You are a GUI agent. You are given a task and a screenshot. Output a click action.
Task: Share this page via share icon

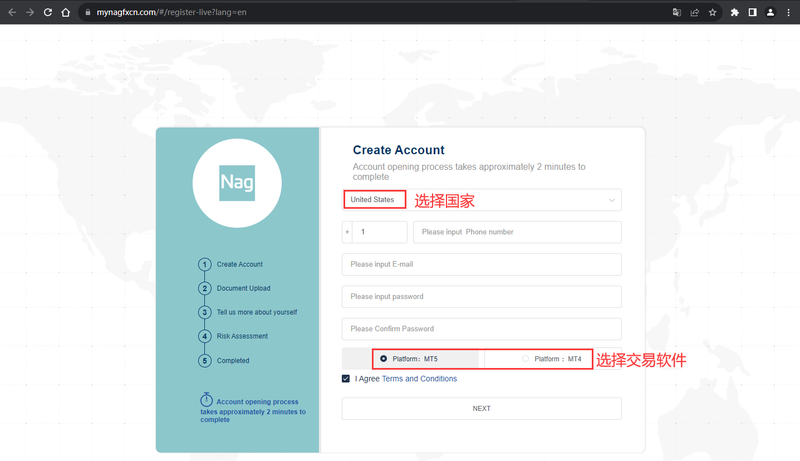coord(694,12)
